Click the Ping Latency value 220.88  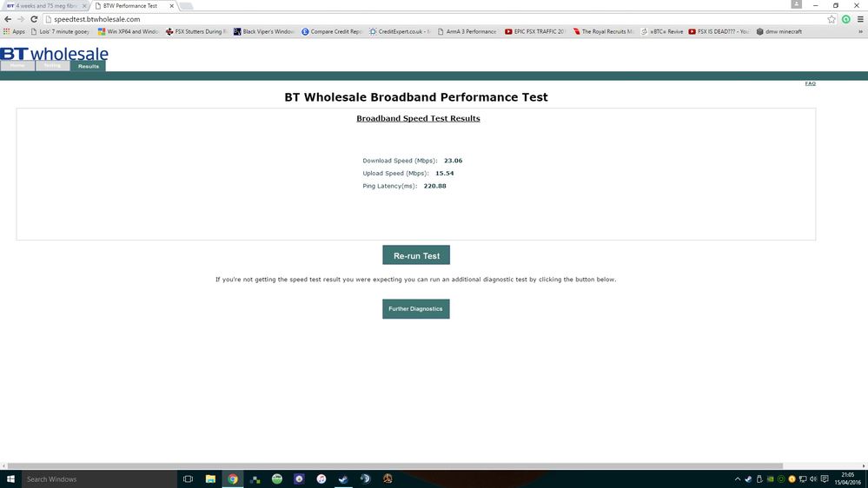tap(434, 186)
